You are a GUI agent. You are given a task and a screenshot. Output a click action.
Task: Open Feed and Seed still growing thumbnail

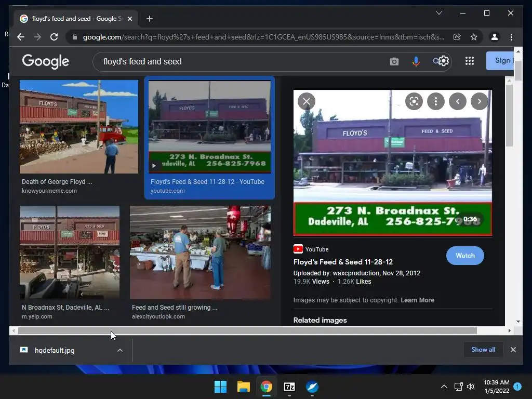pyautogui.click(x=200, y=252)
